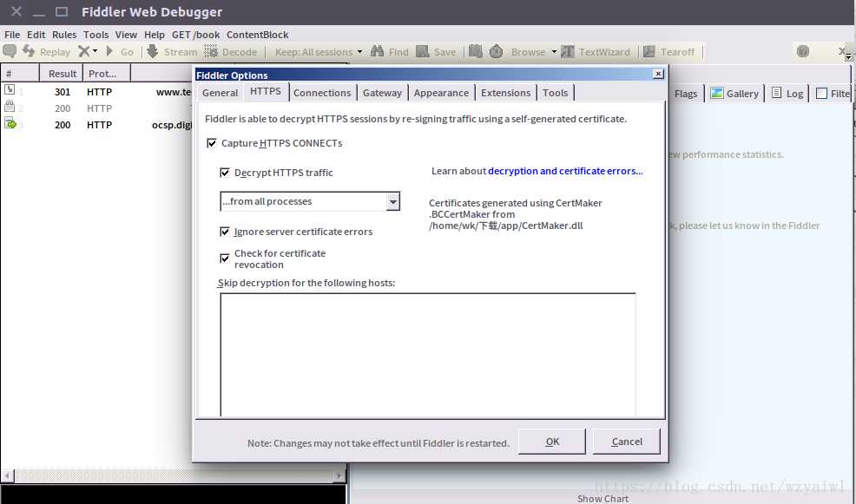Click the Save toolbar button

pos(436,52)
